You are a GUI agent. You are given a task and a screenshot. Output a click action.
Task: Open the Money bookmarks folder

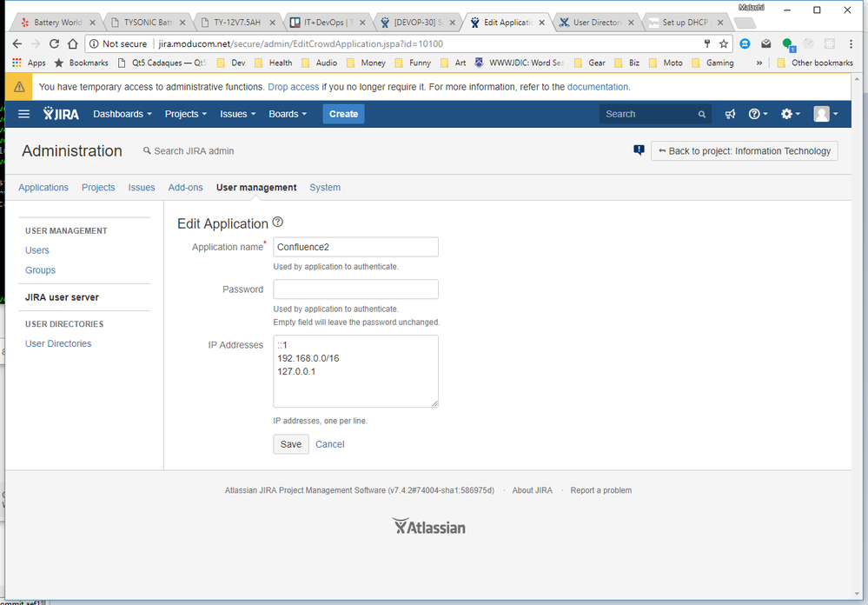366,63
